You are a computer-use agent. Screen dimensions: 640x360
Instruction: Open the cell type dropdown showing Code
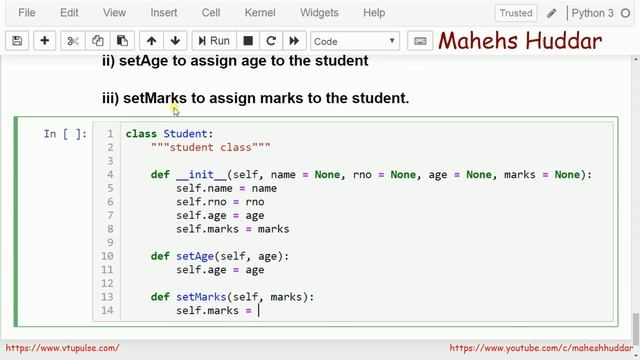click(355, 41)
